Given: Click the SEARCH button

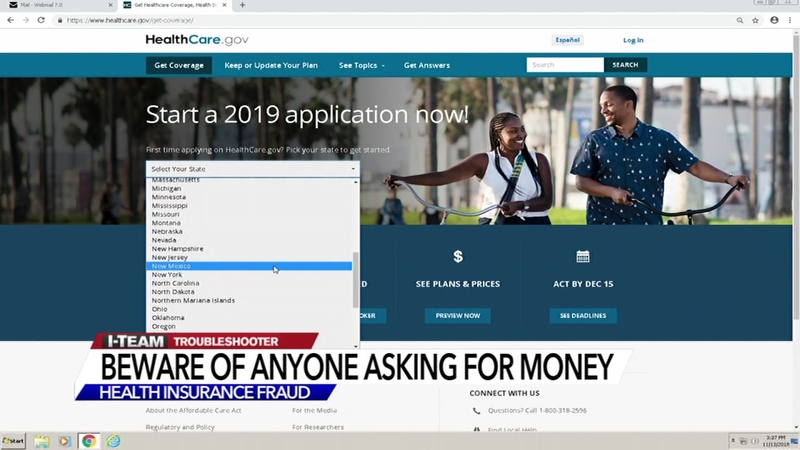Looking at the screenshot, I should pyautogui.click(x=625, y=65).
